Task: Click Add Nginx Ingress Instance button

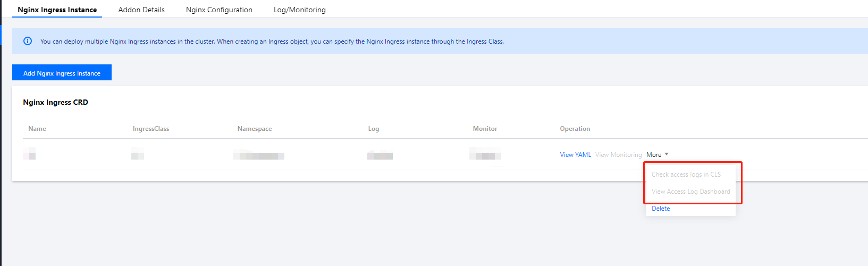Action: pyautogui.click(x=62, y=73)
